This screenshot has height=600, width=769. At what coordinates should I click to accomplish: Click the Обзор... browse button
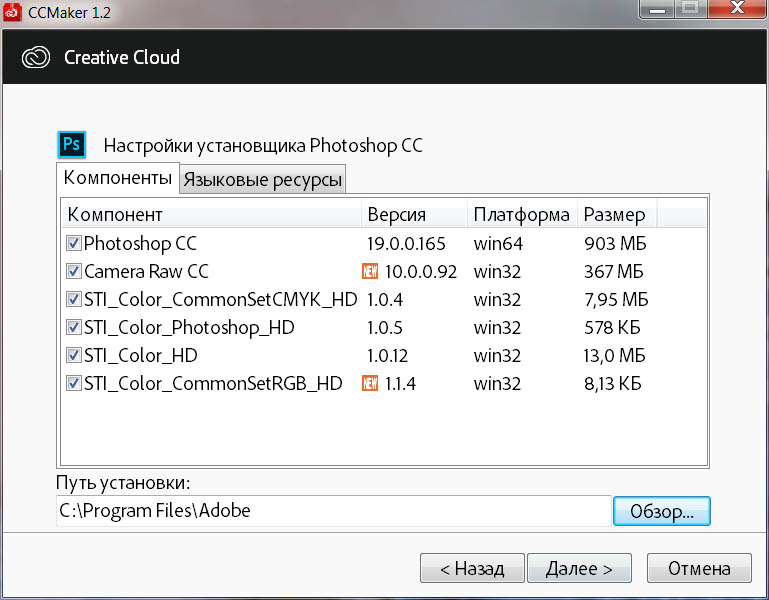(x=662, y=511)
